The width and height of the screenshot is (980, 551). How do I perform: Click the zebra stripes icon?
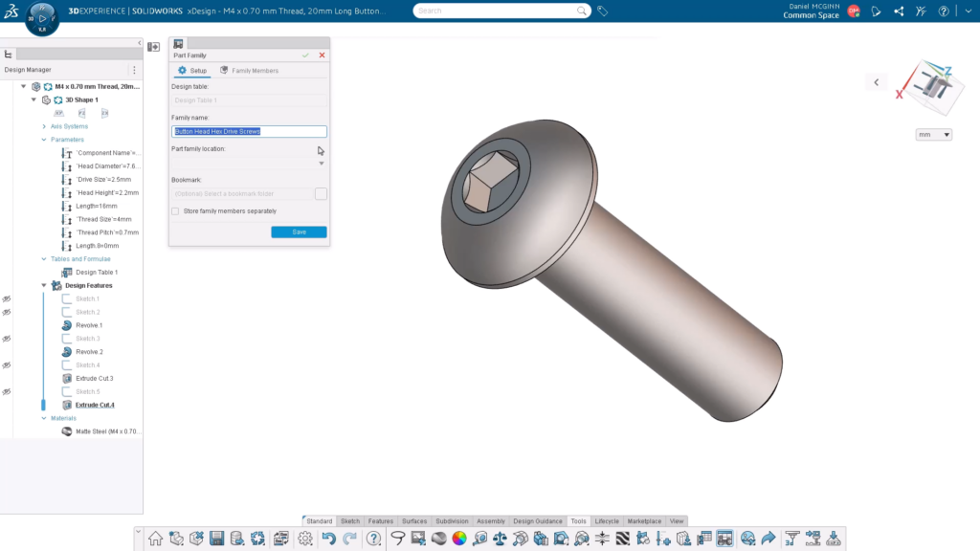click(x=622, y=538)
